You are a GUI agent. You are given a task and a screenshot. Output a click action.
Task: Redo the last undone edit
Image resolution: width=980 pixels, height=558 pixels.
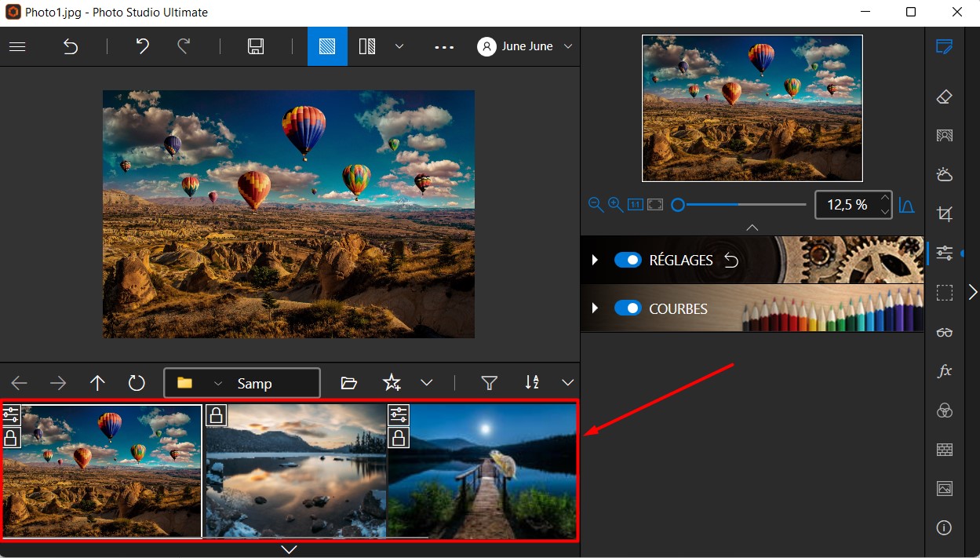pyautogui.click(x=184, y=46)
